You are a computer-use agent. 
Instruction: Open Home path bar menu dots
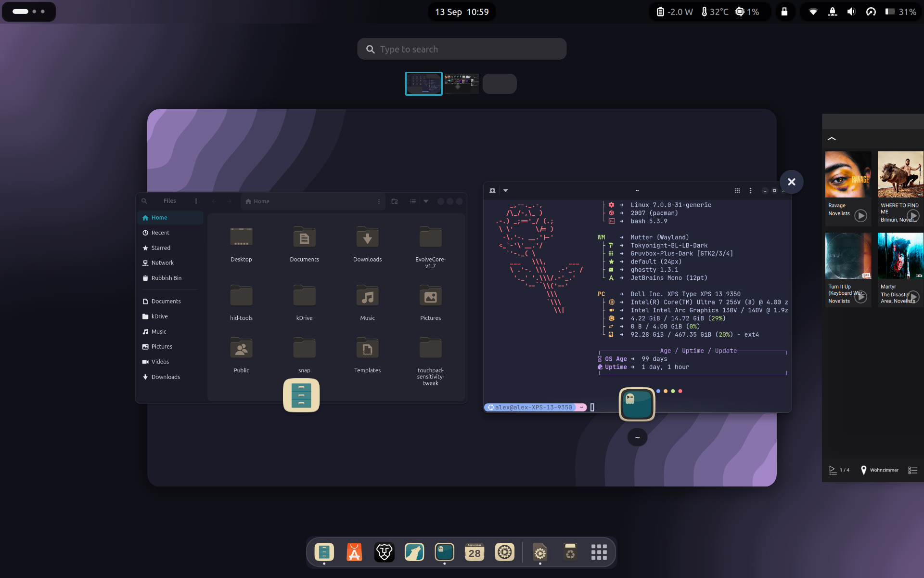pos(379,201)
